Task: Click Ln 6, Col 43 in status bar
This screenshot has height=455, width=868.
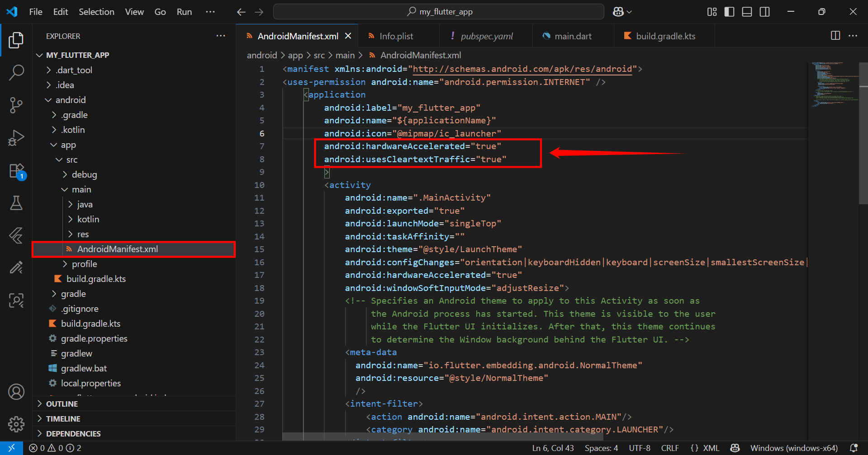Action: coord(553,448)
